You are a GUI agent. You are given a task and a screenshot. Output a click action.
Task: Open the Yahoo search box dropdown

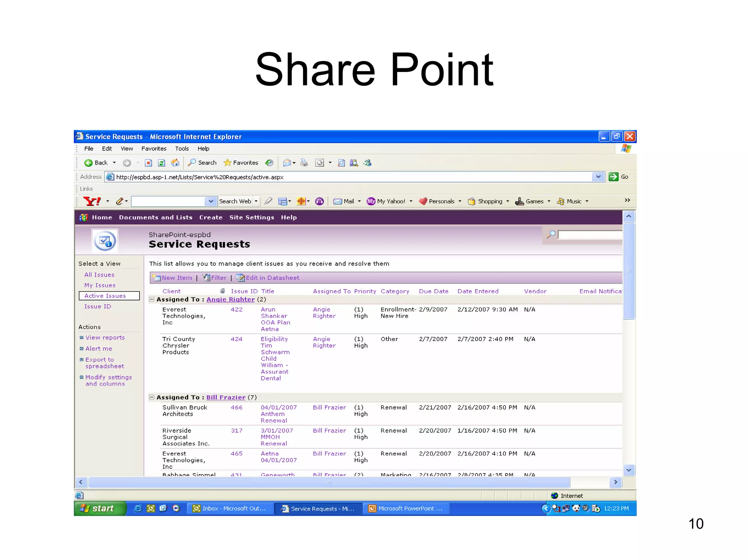(211, 201)
